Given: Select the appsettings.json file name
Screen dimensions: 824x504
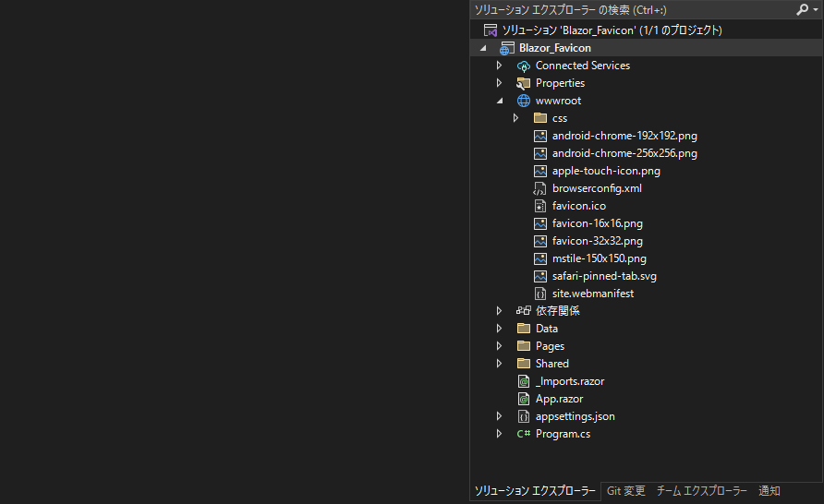Looking at the screenshot, I should point(576,416).
